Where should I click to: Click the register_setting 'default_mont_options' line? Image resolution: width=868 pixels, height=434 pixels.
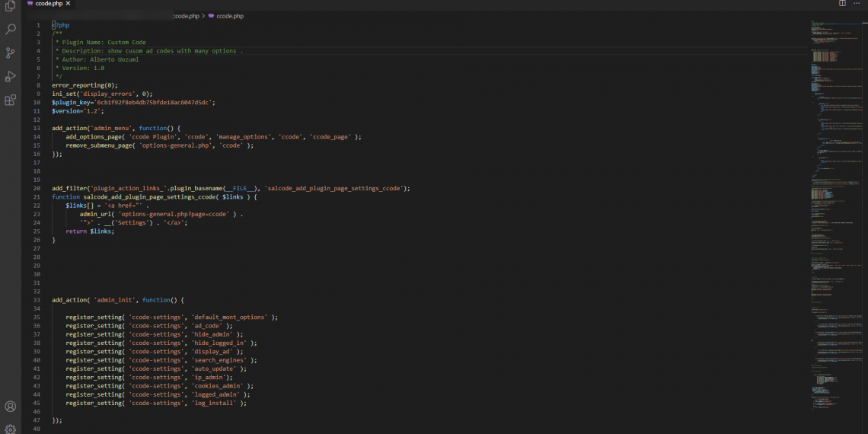tap(171, 318)
